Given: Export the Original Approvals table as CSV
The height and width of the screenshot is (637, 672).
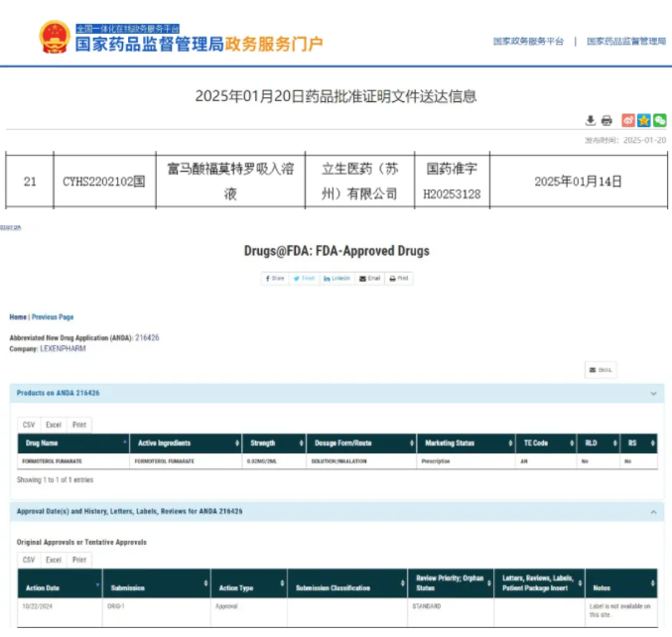Looking at the screenshot, I should 29,560.
